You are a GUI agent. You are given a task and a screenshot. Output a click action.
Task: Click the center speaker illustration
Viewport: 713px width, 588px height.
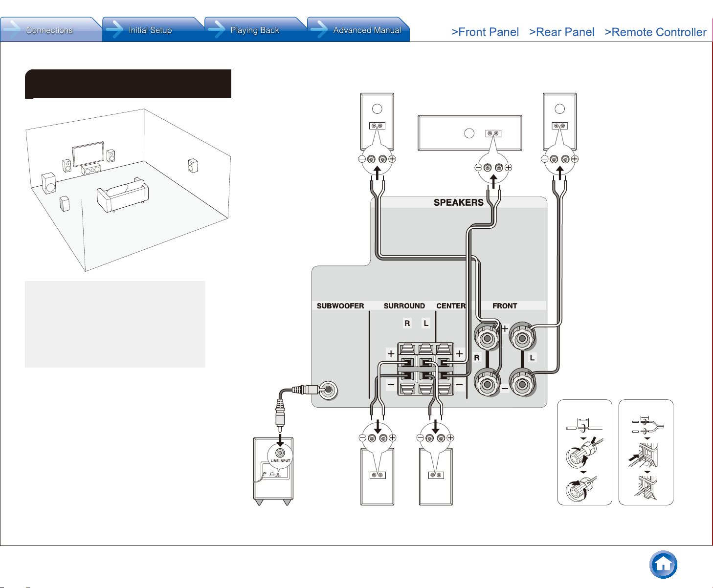(470, 133)
